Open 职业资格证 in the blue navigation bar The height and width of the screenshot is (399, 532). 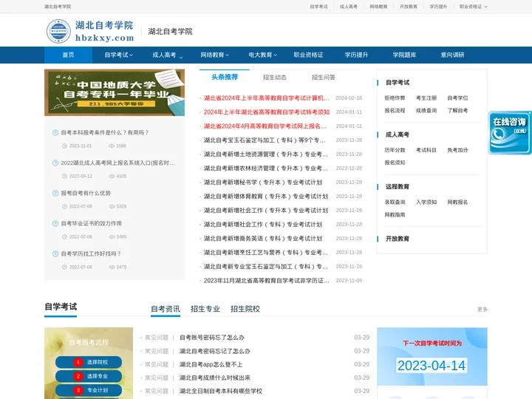pyautogui.click(x=308, y=55)
